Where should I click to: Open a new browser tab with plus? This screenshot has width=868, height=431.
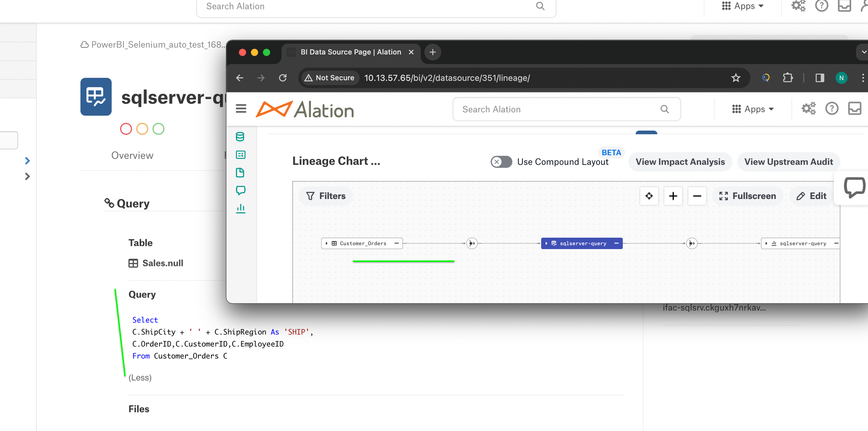pos(433,52)
